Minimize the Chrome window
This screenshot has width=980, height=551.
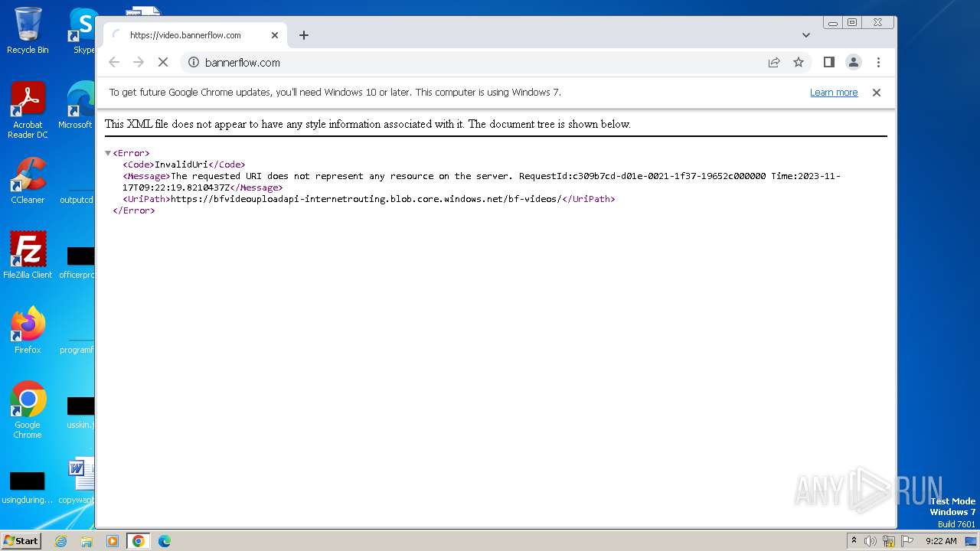coord(833,23)
